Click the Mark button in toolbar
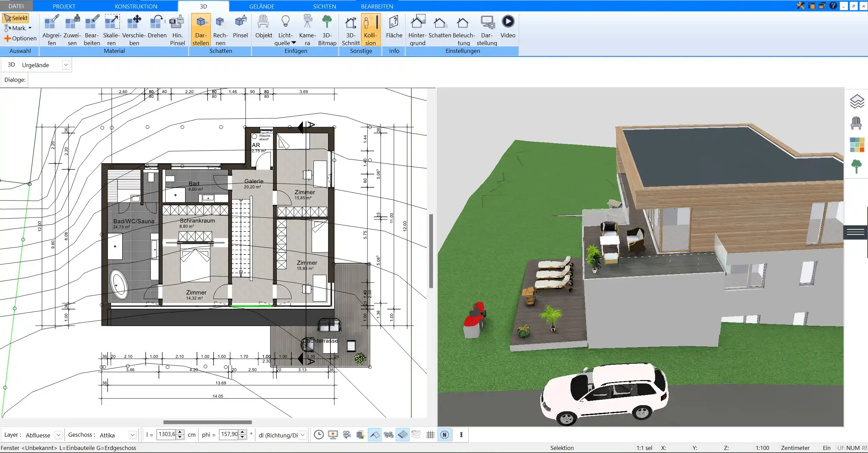The image size is (868, 453). 17,27
